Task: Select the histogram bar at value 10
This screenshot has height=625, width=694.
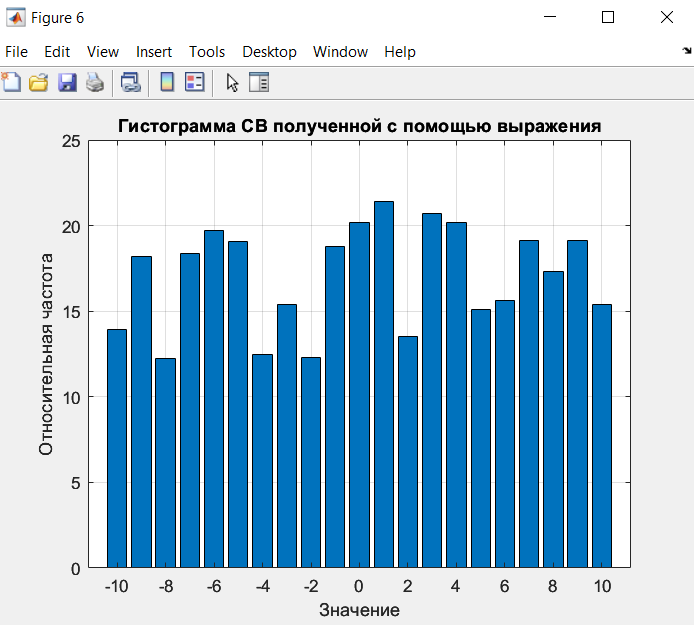Action: 602,436
